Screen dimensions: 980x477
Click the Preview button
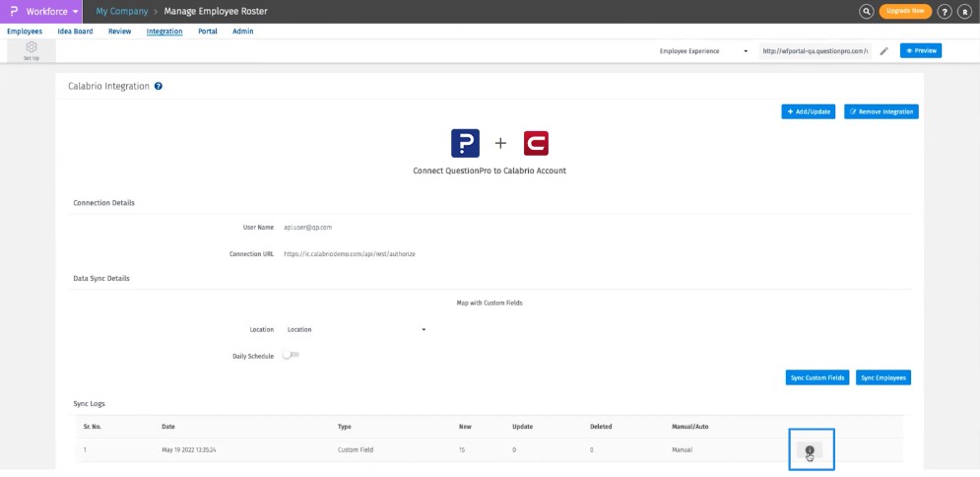[x=921, y=50]
